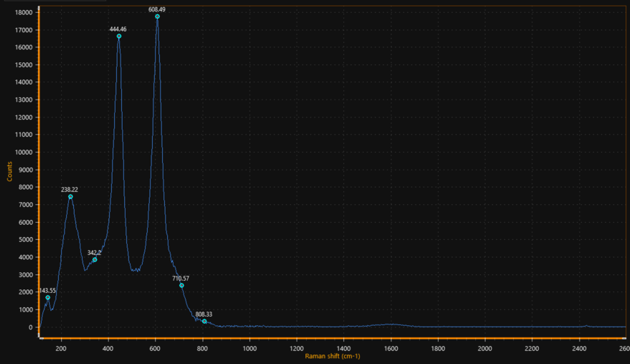630x364 pixels.
Task: Select the peak marker labeled 143.55
Action: 48,297
